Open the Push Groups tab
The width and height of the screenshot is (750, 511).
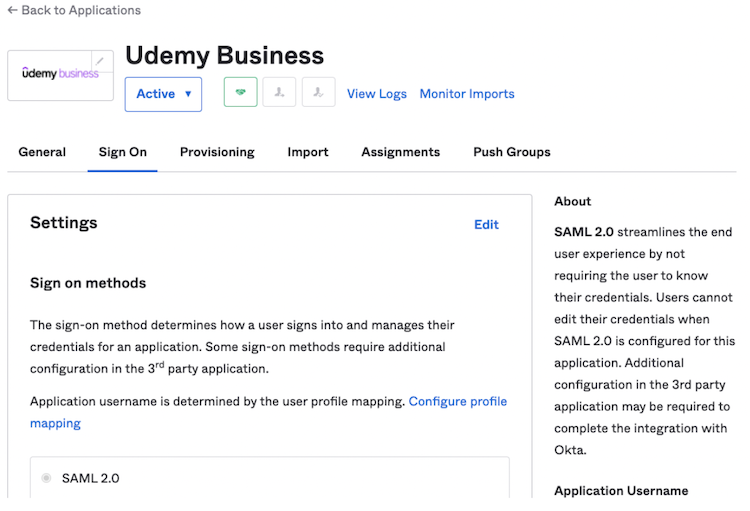click(511, 152)
